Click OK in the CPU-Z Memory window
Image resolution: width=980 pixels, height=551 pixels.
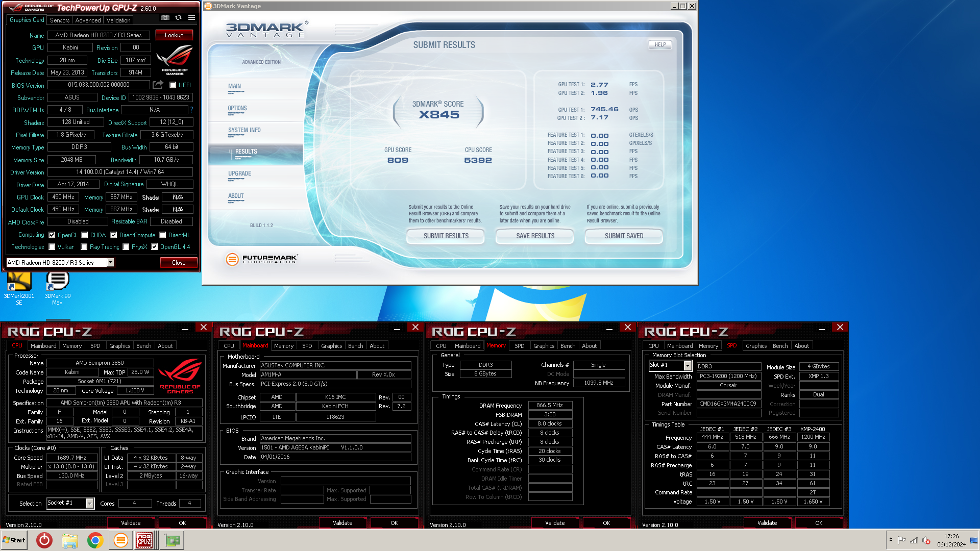(606, 523)
